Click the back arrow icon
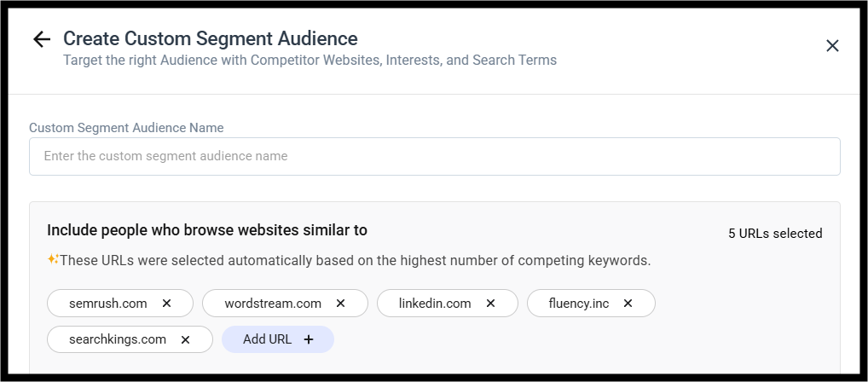Viewport: 868px width, 382px height. (x=42, y=39)
